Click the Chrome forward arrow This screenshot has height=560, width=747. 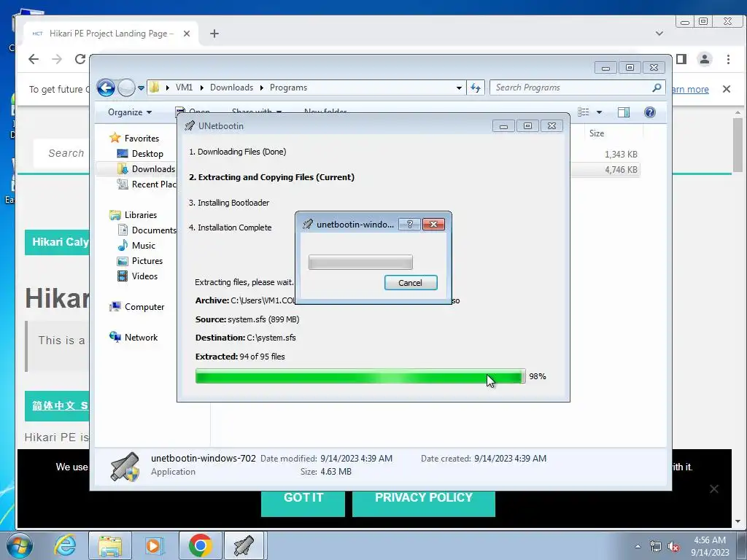click(x=57, y=59)
